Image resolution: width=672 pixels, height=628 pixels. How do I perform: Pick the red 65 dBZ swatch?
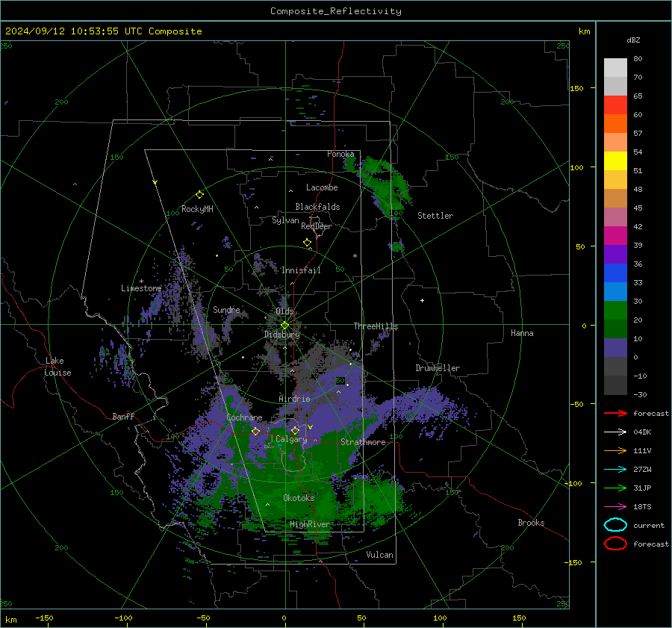[x=615, y=105]
